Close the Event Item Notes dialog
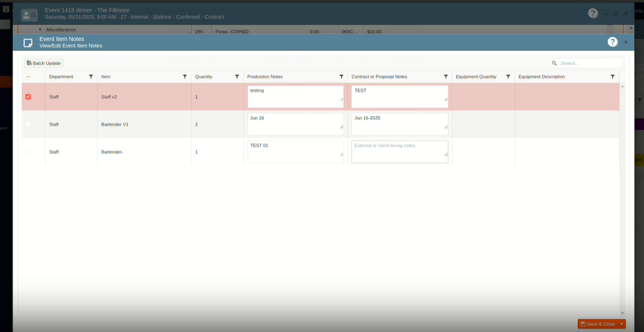 tap(626, 43)
